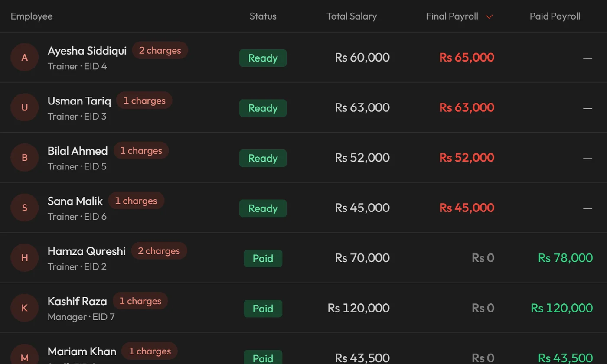Viewport: 607px width, 364px height.
Task: Click Ready status for Ayesha Siddiqui
Action: point(263,58)
